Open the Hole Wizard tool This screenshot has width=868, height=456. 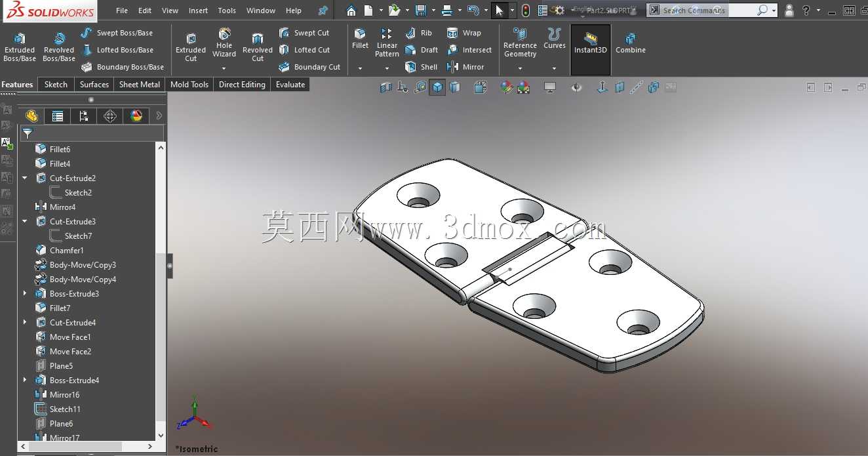[x=224, y=43]
